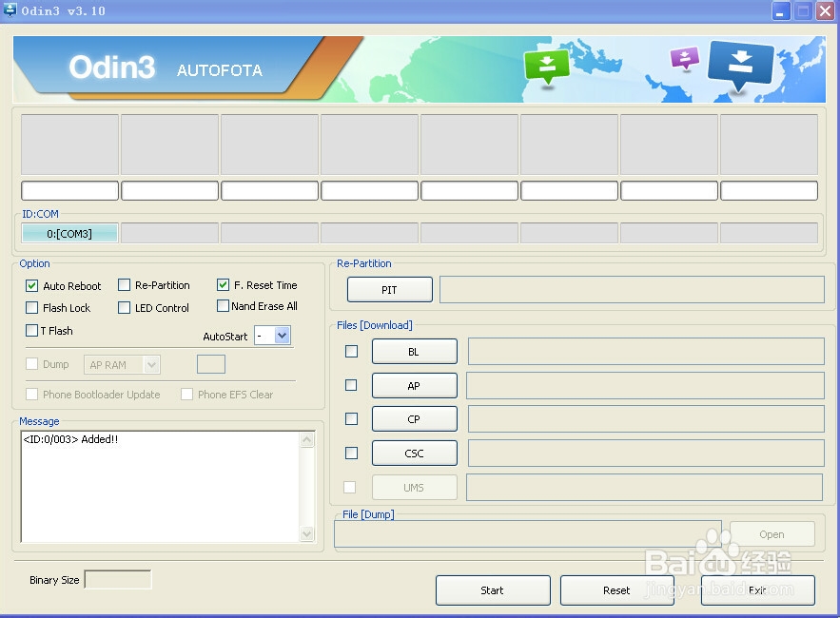
Task: Select firmware file with AP button
Action: tap(414, 386)
